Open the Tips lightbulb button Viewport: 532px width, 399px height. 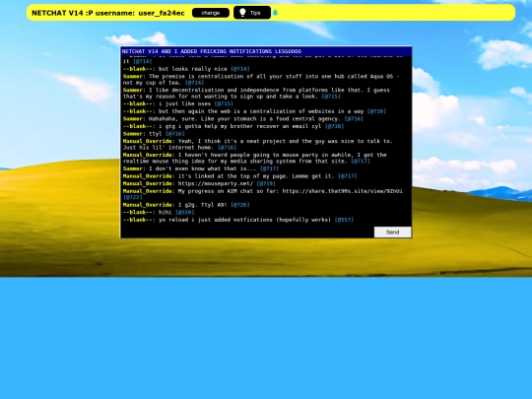click(252, 13)
